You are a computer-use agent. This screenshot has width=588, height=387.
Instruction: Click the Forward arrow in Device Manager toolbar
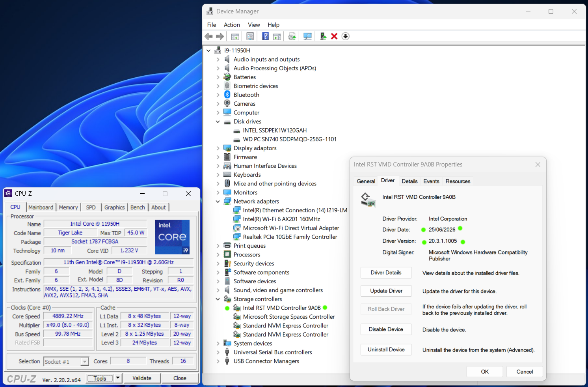tap(220, 36)
